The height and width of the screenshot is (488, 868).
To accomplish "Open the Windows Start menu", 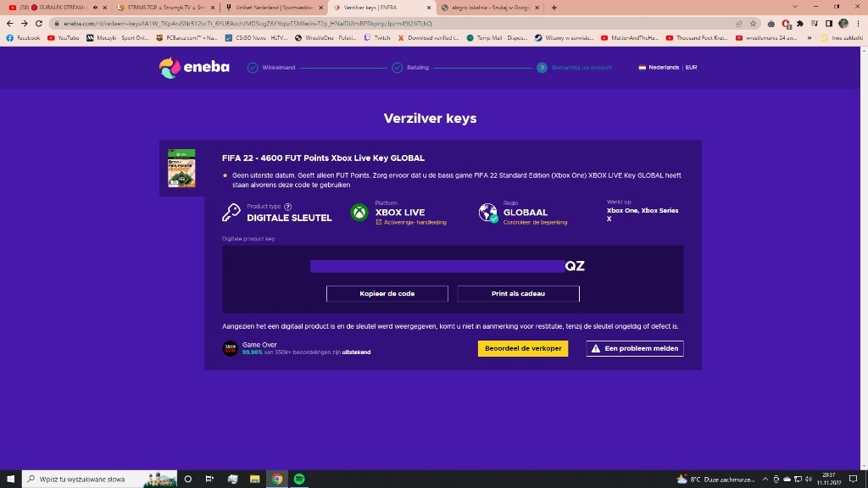I will coord(10,480).
